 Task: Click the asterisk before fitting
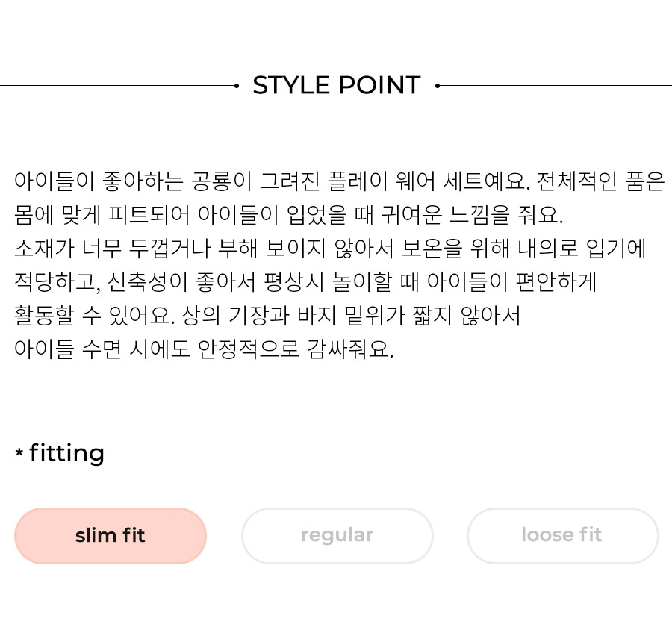point(19,452)
